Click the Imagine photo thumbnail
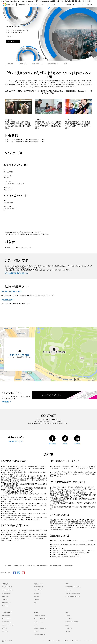This screenshot has height=644, width=97. pos(18,107)
